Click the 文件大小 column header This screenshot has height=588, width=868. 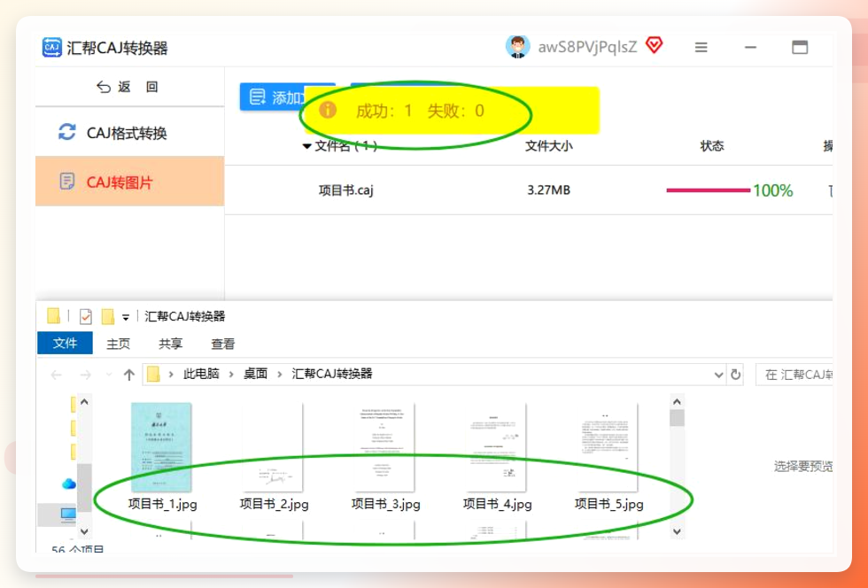point(548,146)
